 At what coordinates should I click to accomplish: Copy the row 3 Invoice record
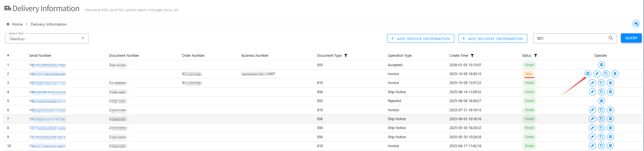(601, 83)
